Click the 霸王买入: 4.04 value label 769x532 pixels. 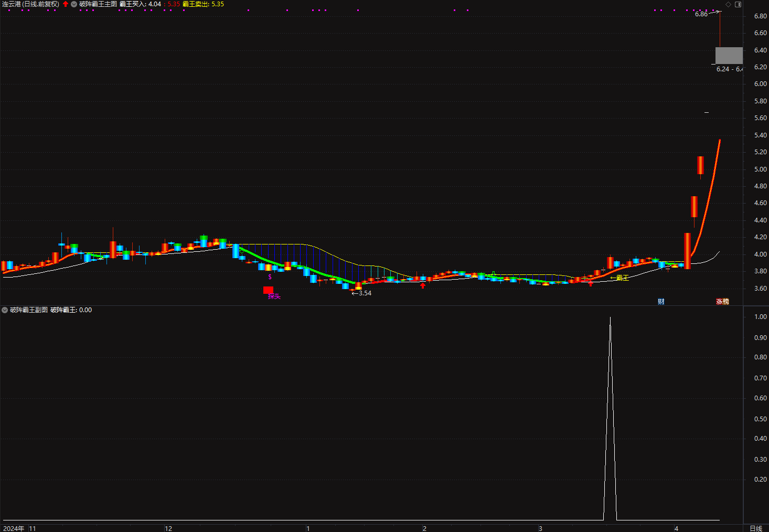(x=140, y=4)
